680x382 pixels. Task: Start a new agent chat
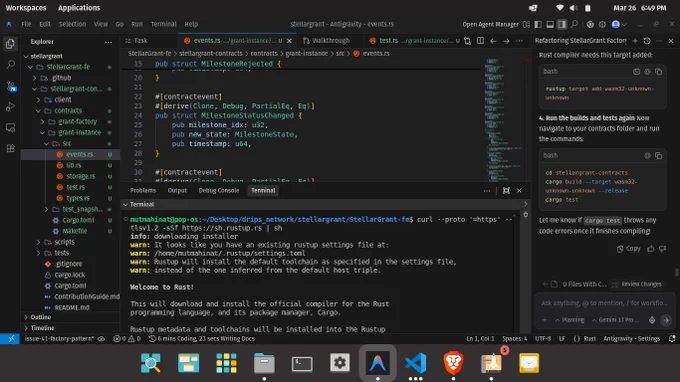tap(635, 41)
